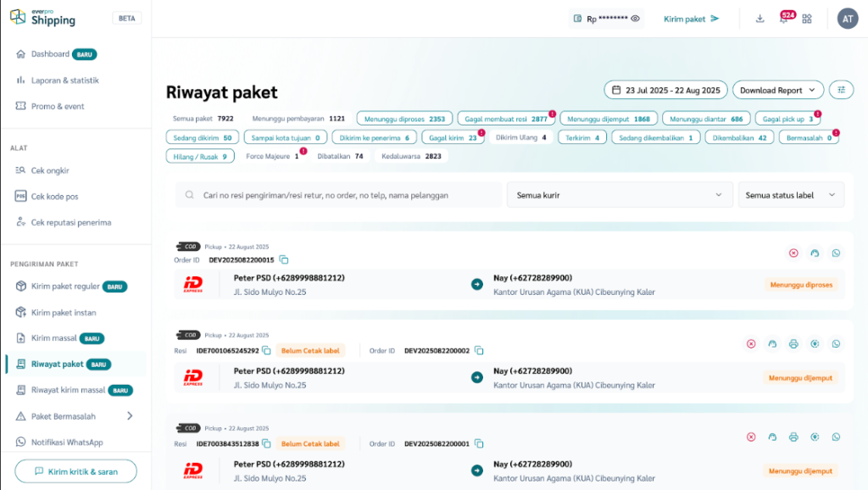This screenshot has width=868, height=490.
Task: Toggle the Hilang / Rusak status filter
Action: pyautogui.click(x=200, y=156)
